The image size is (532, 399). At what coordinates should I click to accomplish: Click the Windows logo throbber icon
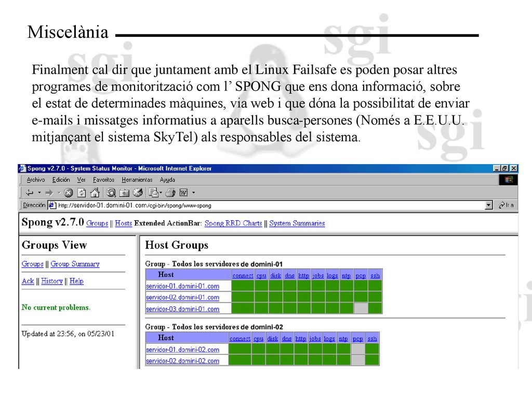click(x=508, y=179)
